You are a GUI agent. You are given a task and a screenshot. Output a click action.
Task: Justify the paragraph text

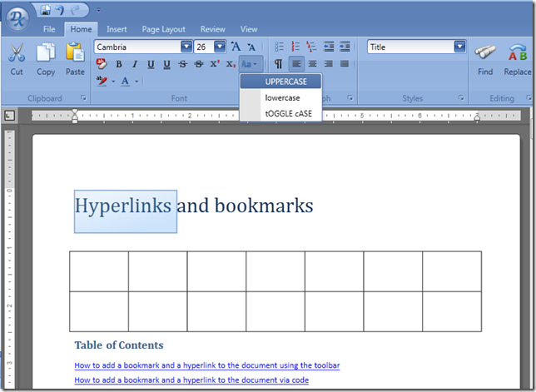pos(345,63)
